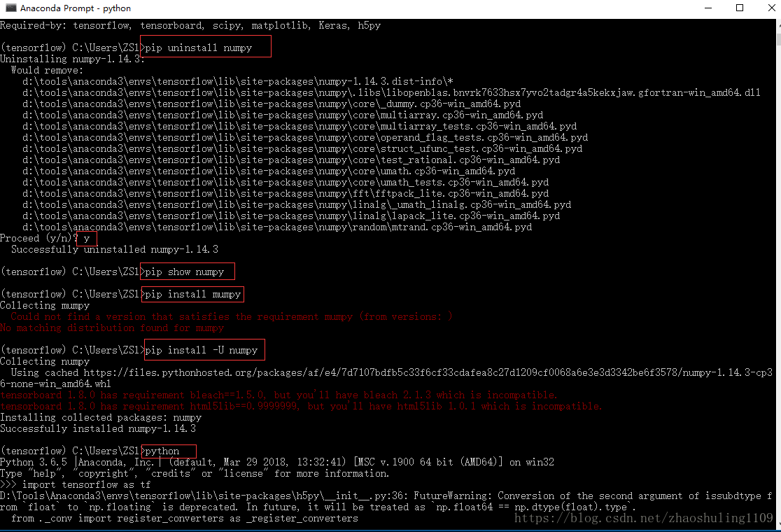
Task: Click the vertical scrollbar thumb
Action: coord(778,40)
